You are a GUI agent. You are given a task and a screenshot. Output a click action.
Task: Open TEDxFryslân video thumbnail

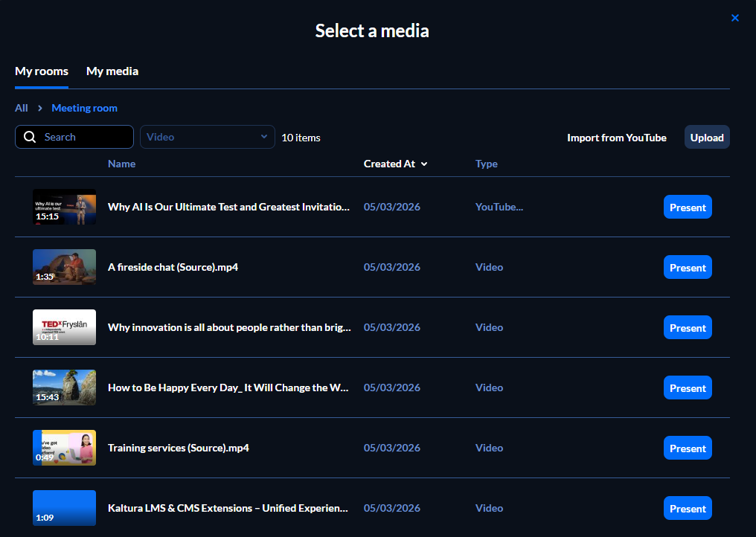pyautogui.click(x=64, y=327)
